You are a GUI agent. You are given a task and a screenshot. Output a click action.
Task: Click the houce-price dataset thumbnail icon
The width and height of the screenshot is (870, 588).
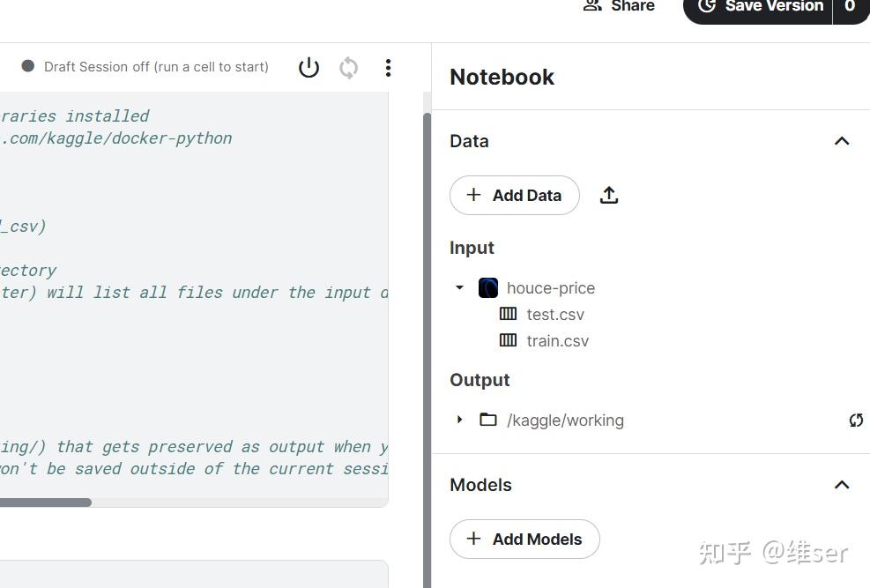(x=488, y=287)
